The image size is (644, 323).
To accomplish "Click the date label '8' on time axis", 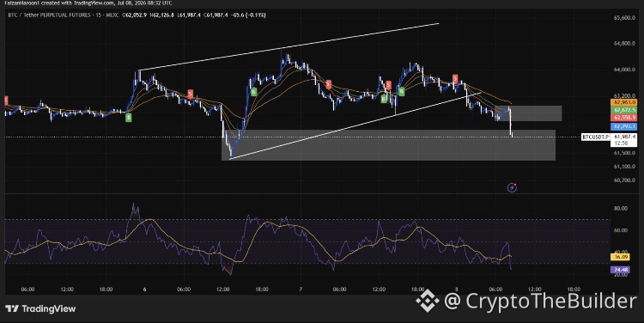I will 456,289.
